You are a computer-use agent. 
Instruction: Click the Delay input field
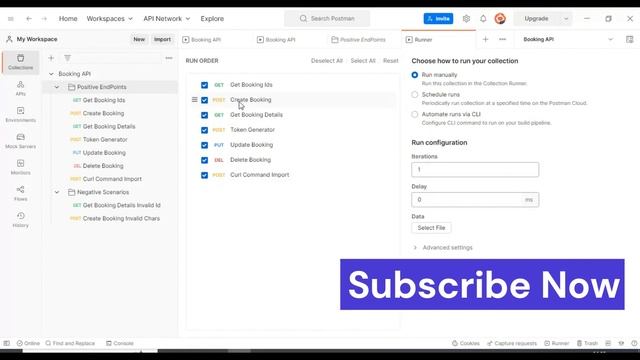475,200
